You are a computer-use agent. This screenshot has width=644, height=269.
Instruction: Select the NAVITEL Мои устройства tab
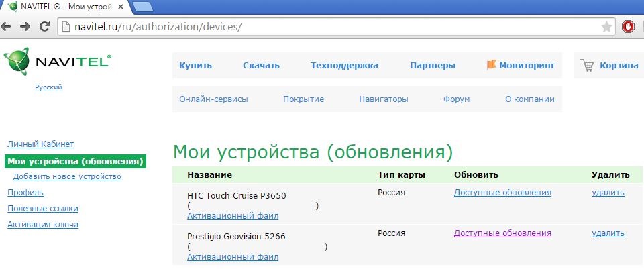pos(66,7)
